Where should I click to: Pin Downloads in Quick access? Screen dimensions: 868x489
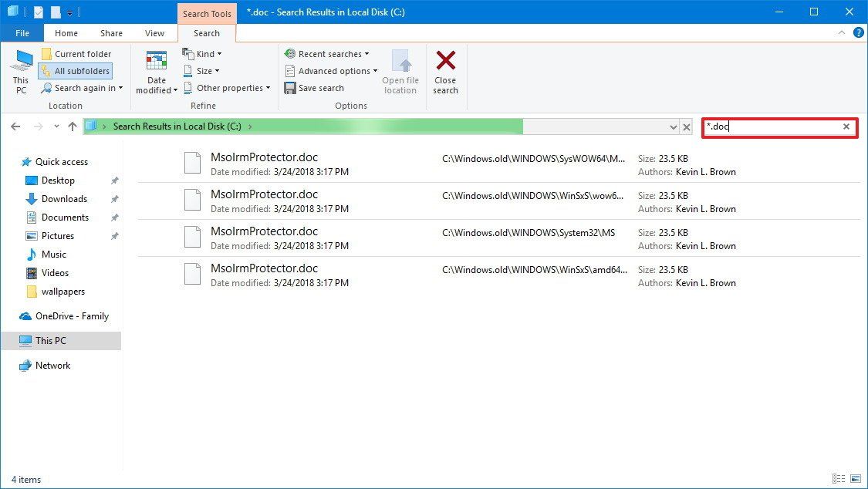coord(114,199)
